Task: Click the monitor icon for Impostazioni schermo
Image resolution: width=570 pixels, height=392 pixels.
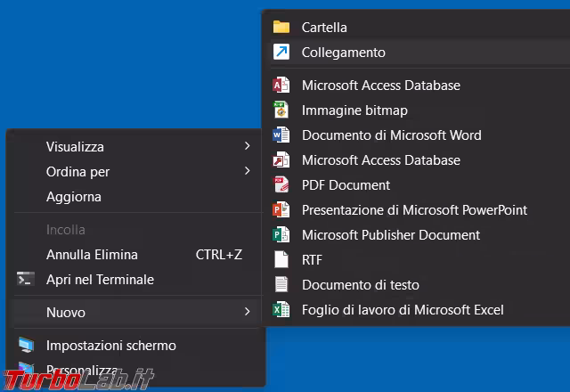Action: tap(26, 346)
